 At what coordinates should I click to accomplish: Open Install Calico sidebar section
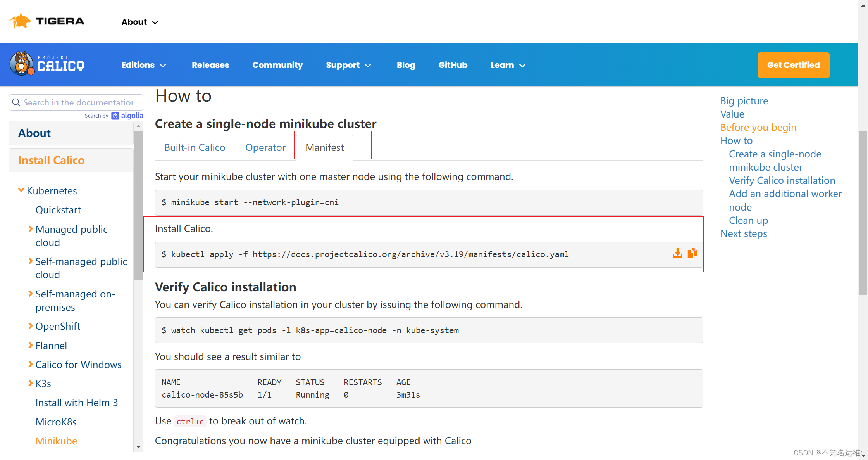click(x=71, y=160)
